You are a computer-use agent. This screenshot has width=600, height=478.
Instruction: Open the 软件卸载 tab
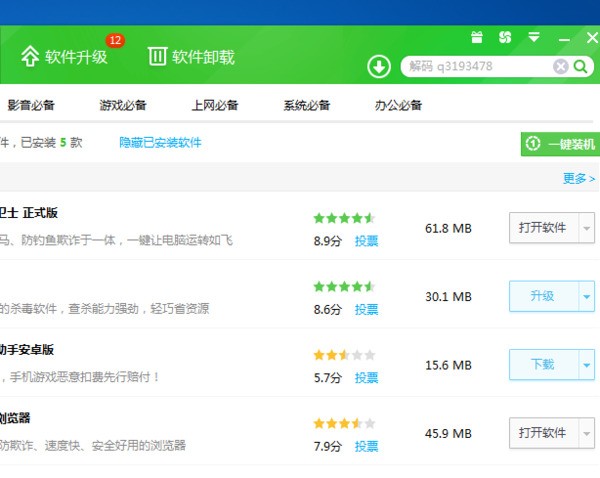[191, 57]
